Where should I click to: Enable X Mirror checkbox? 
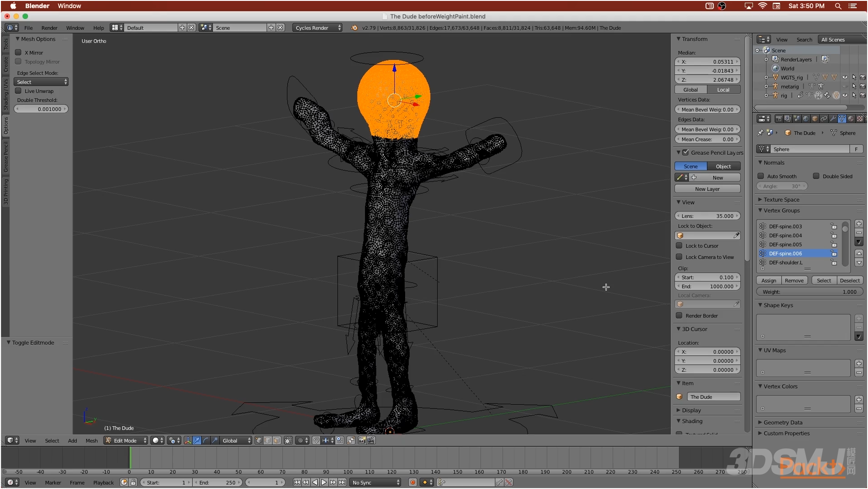[x=18, y=52]
